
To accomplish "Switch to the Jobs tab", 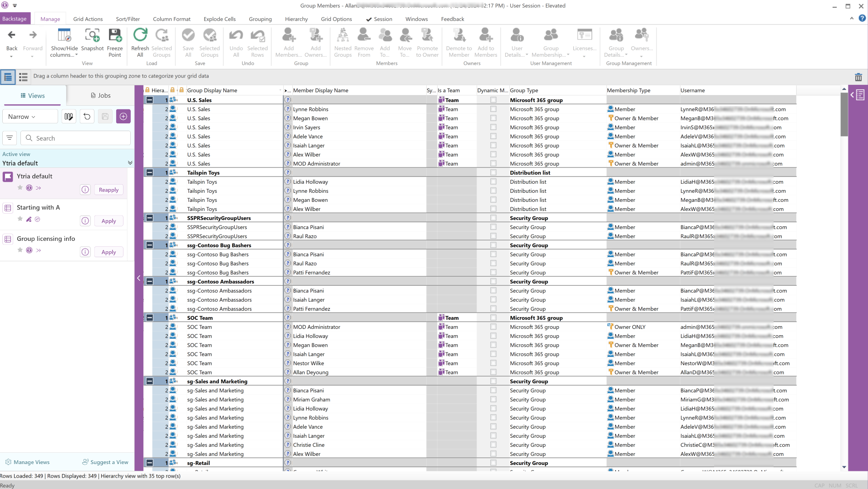I will pyautogui.click(x=100, y=96).
